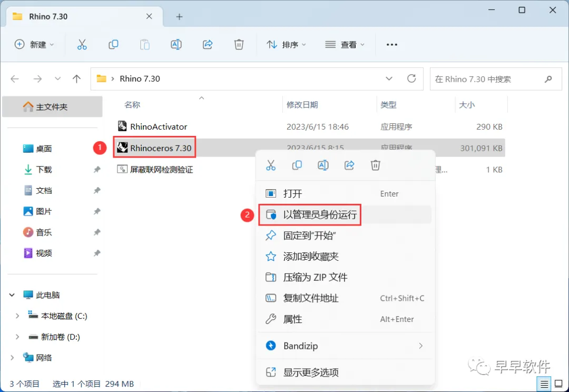Choose 固定到"开始" in the context menu
This screenshot has height=392, width=569.
tap(345, 236)
